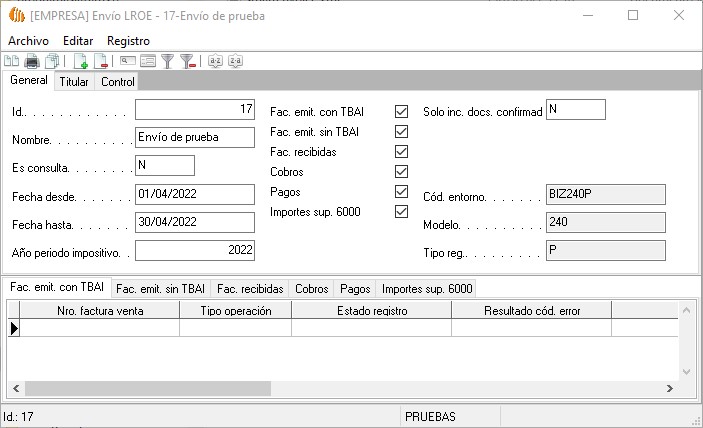This screenshot has width=703, height=428.
Task: Click the Fecha desde date field
Action: coord(194,194)
